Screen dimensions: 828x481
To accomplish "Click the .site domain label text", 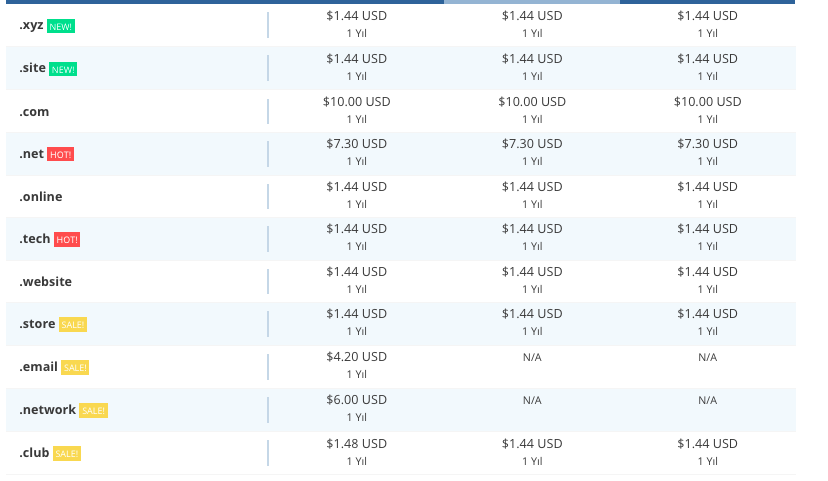I will (32, 68).
